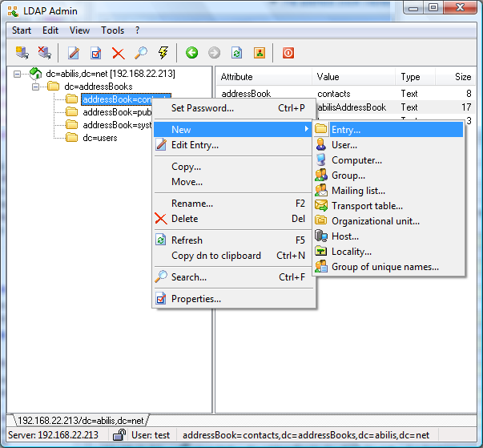The height and width of the screenshot is (448, 483).
Task: Click the Edit entry pencil toolbar icon
Action: click(x=74, y=54)
